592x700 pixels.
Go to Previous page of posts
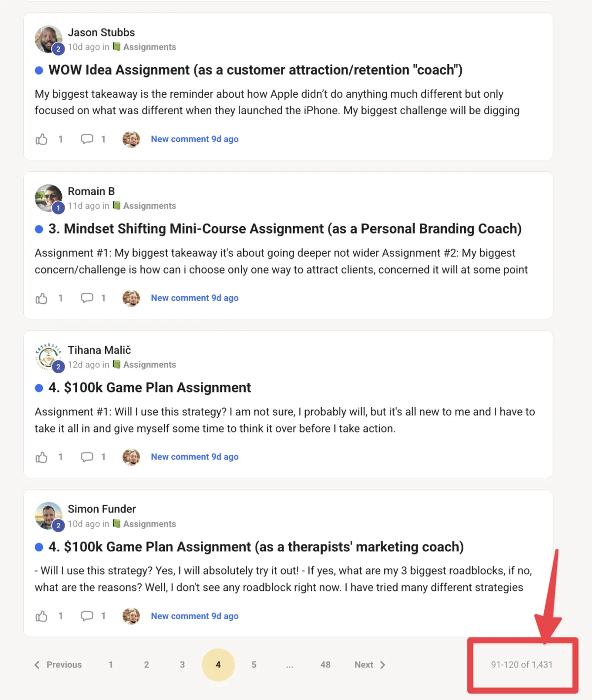(58, 665)
